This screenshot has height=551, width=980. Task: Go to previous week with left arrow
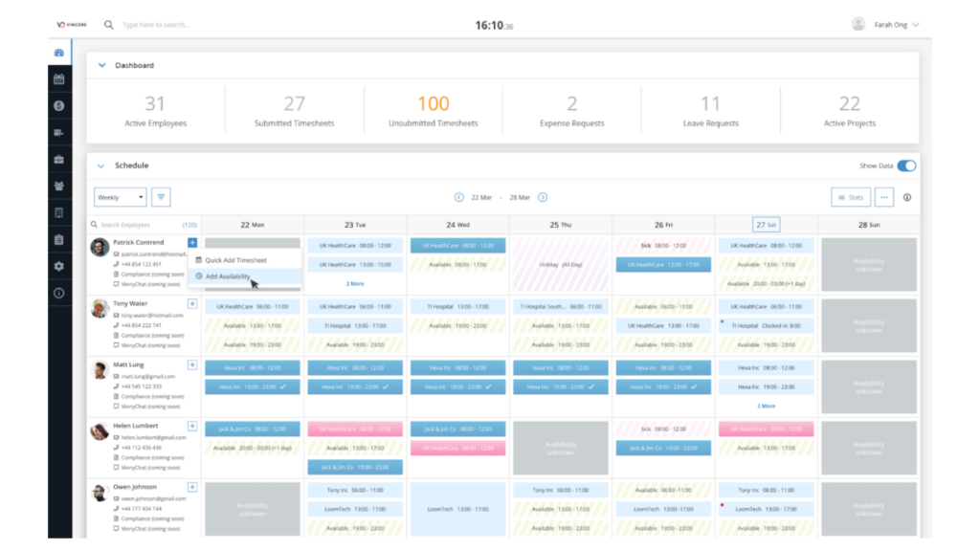point(459,197)
